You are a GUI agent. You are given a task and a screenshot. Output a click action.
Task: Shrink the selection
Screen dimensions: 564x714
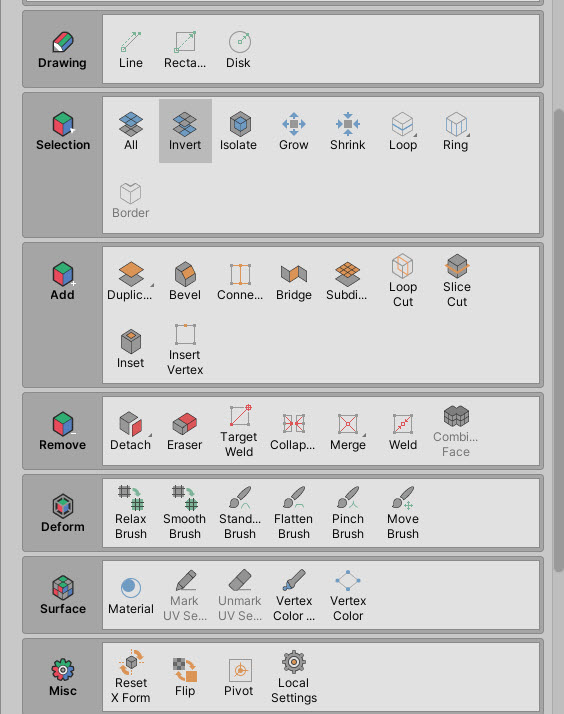point(348,131)
